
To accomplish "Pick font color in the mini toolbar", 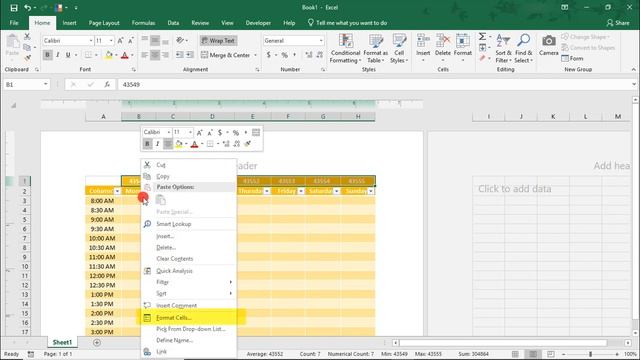I will 194,144.
